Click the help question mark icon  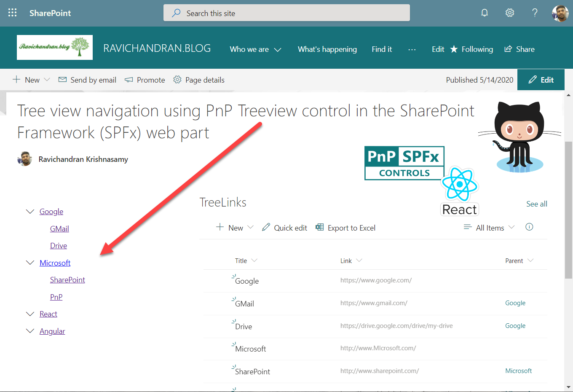(535, 13)
